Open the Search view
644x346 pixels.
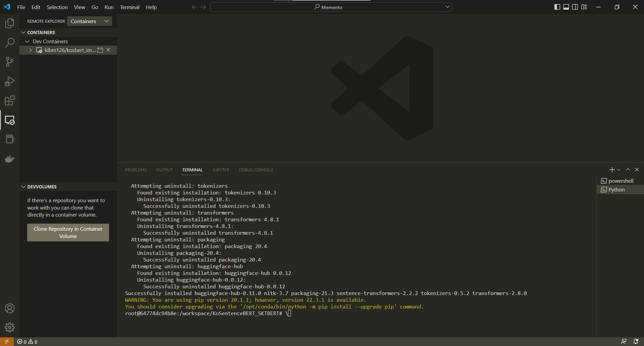(10, 43)
